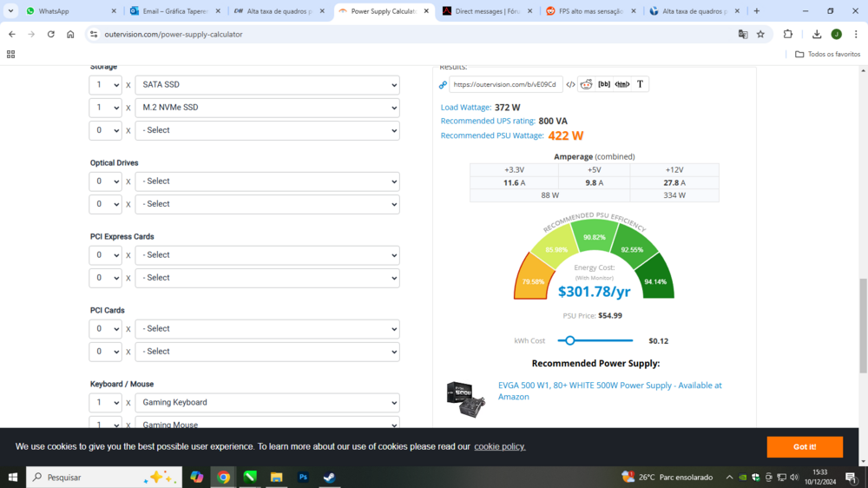Bookmark this page with the star icon
The width and height of the screenshot is (868, 488).
tap(760, 34)
